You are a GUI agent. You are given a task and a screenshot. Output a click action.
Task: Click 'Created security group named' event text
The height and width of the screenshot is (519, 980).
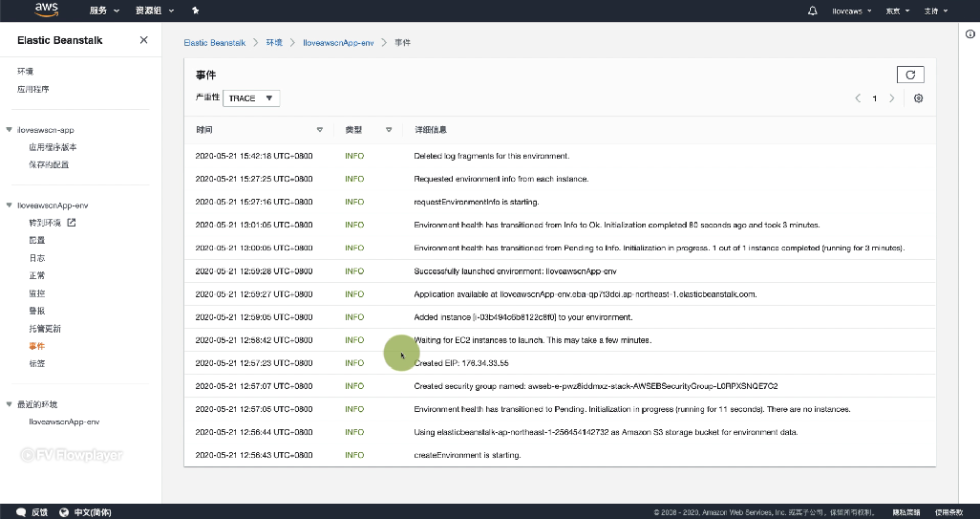(596, 386)
